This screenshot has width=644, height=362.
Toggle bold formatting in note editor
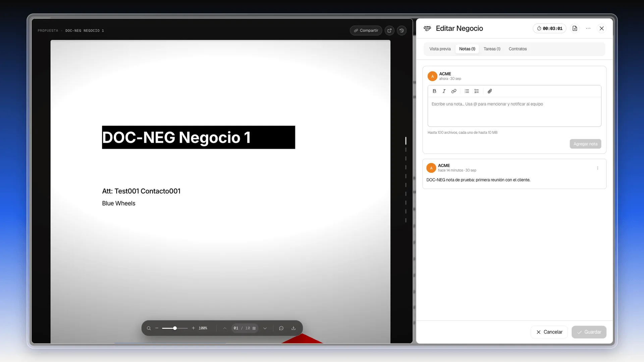pyautogui.click(x=434, y=91)
